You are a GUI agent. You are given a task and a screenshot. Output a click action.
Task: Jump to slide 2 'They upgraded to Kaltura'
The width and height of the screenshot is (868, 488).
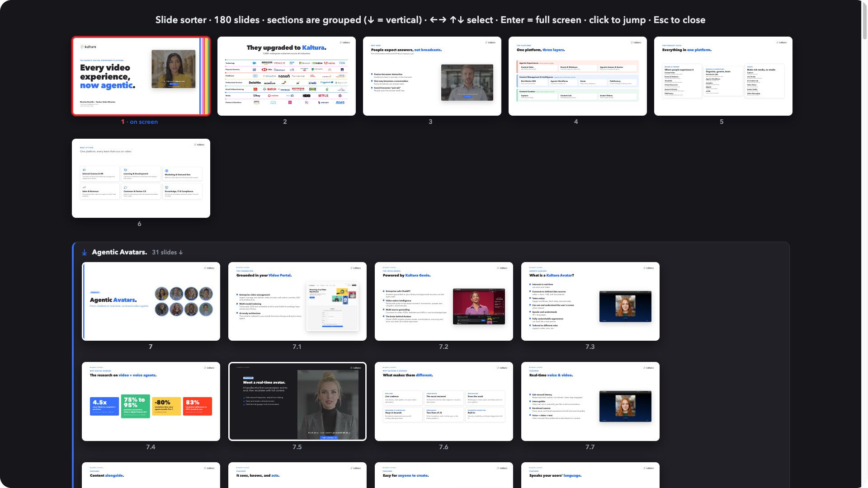click(287, 76)
